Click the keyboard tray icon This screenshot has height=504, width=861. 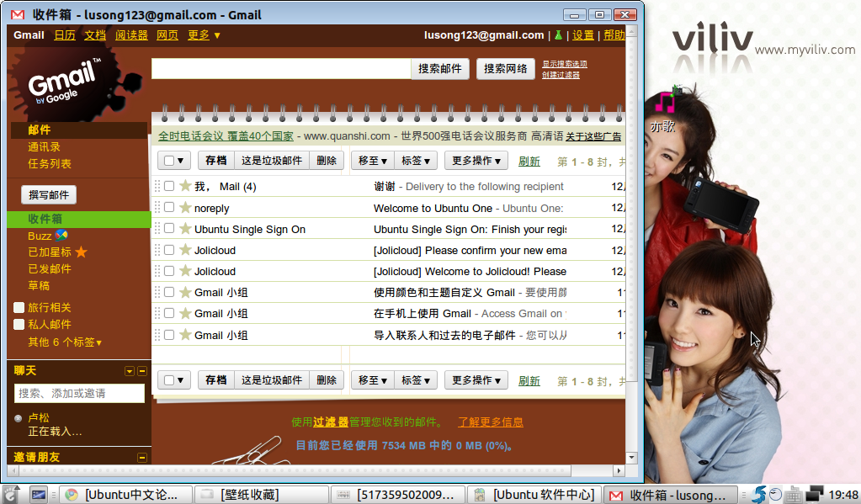click(793, 495)
